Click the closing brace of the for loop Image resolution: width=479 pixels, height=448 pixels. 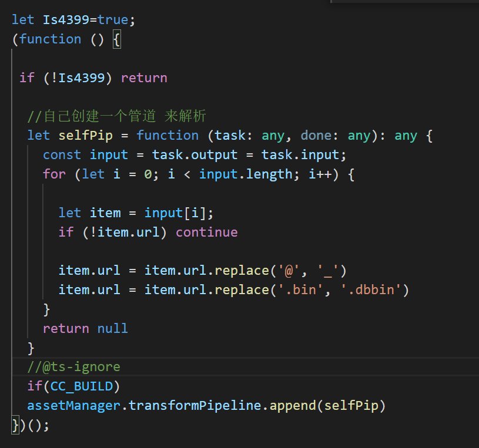[46, 309]
